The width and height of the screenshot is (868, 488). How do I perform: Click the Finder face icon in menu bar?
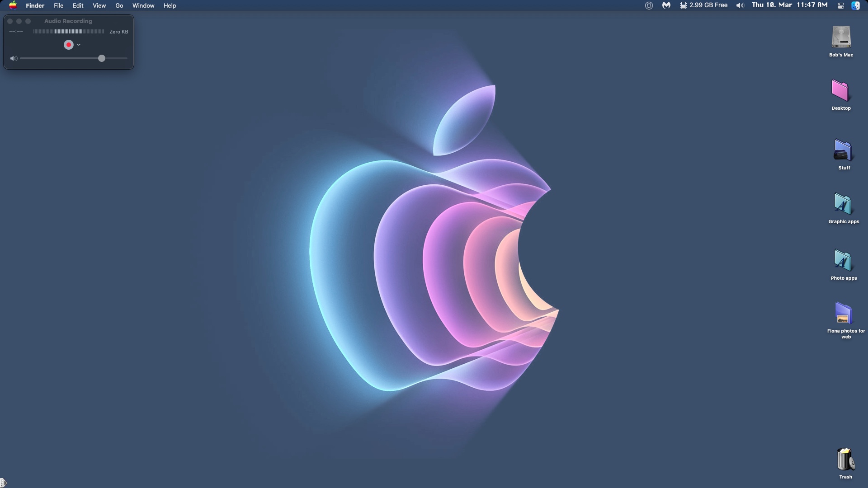pyautogui.click(x=855, y=5)
